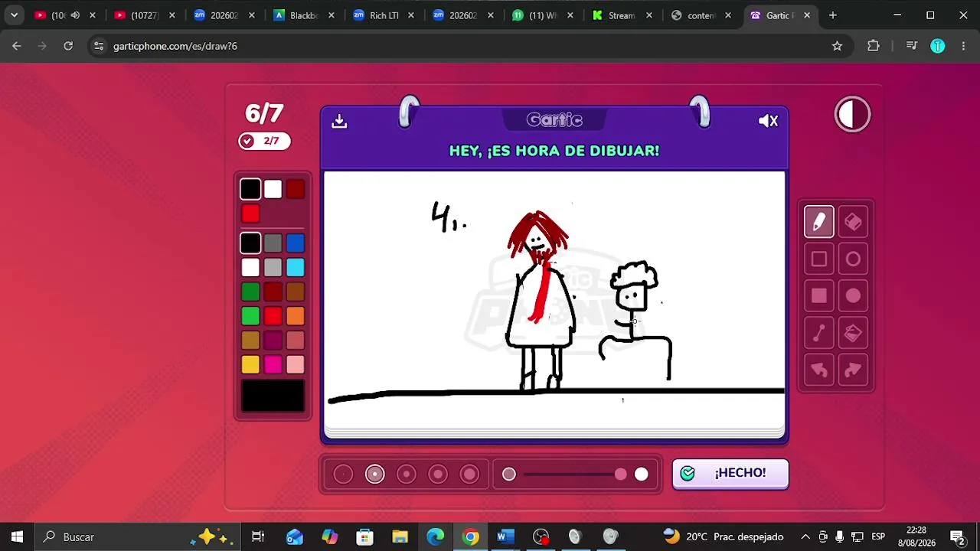Select the second-largest brush size

pyautogui.click(x=438, y=474)
